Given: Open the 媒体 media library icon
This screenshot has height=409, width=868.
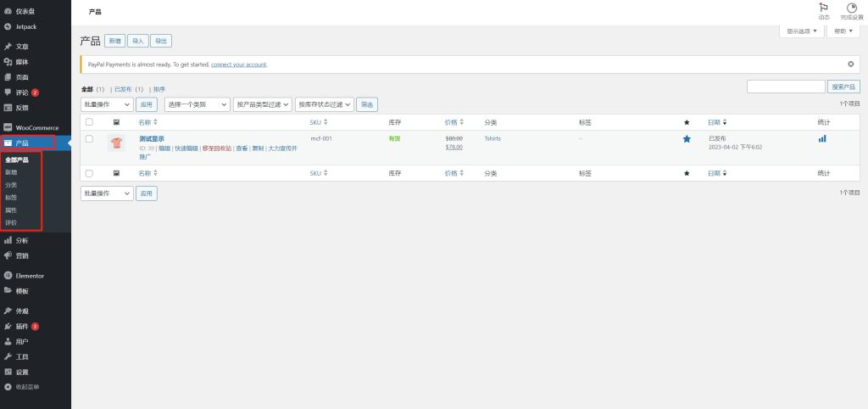Looking at the screenshot, I should [x=8, y=62].
